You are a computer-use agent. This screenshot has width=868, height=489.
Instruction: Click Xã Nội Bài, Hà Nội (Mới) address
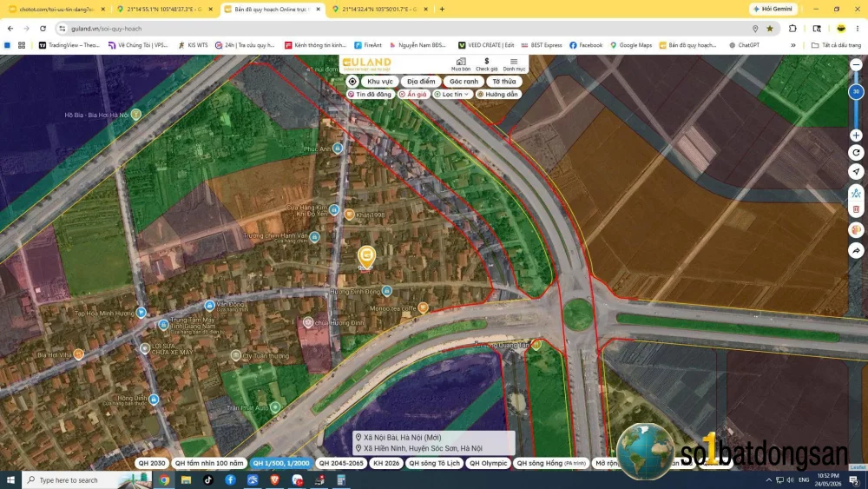[402, 437]
